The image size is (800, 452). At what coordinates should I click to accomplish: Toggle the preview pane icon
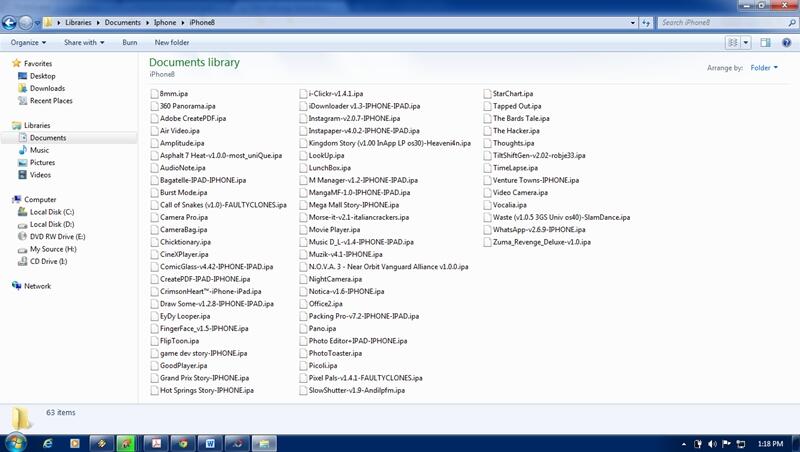[x=765, y=43]
